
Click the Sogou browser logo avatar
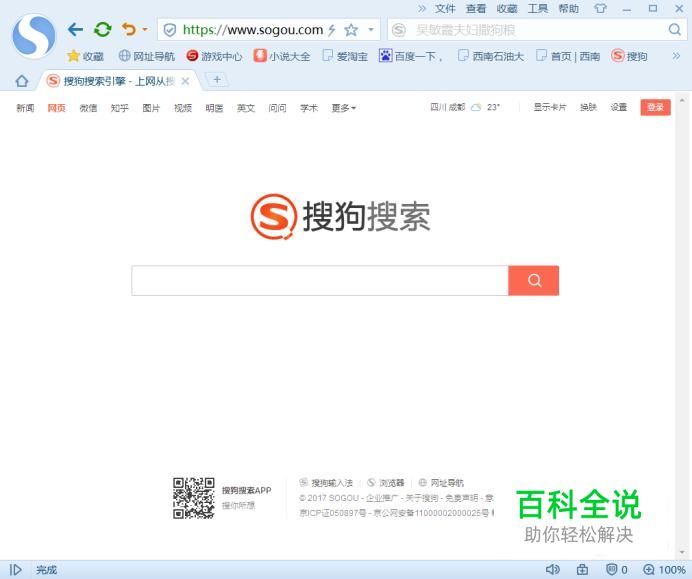tap(34, 36)
